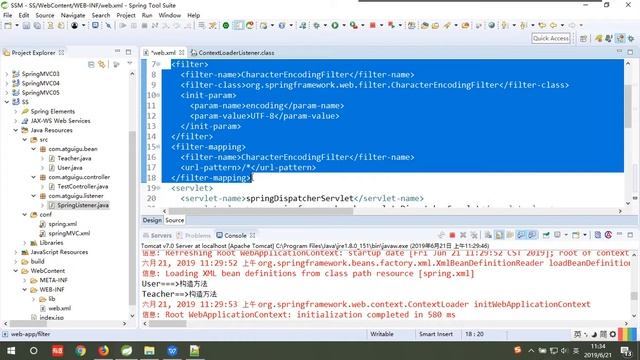Screen dimensions: 640x360
Task: Toggle Word Wrap in Console toolbar
Action: pos(510,235)
